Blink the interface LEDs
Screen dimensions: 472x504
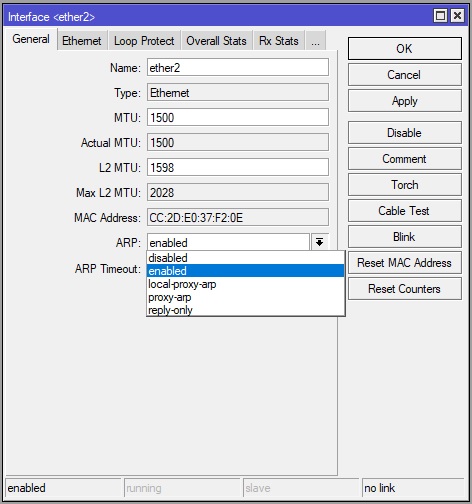point(405,237)
